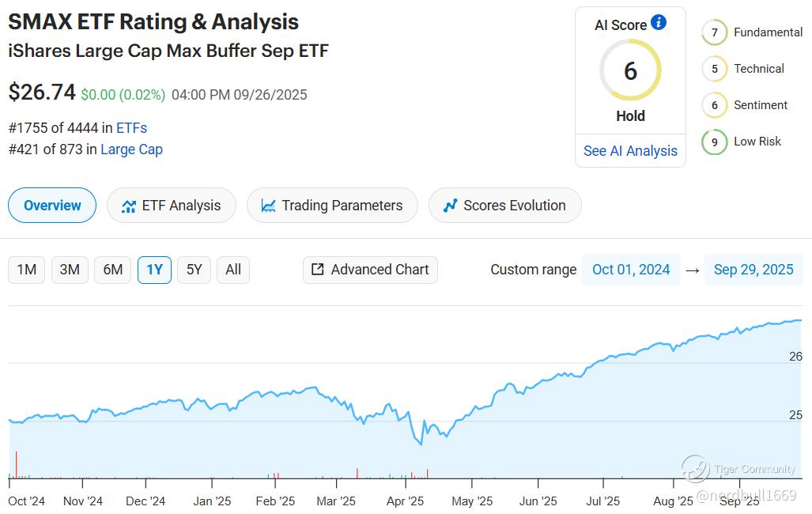Select the 5Y time range
The image size is (812, 514).
(x=194, y=270)
